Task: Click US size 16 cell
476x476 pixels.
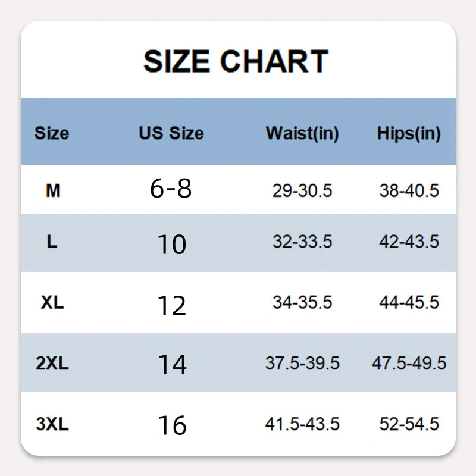Action: [x=171, y=425]
